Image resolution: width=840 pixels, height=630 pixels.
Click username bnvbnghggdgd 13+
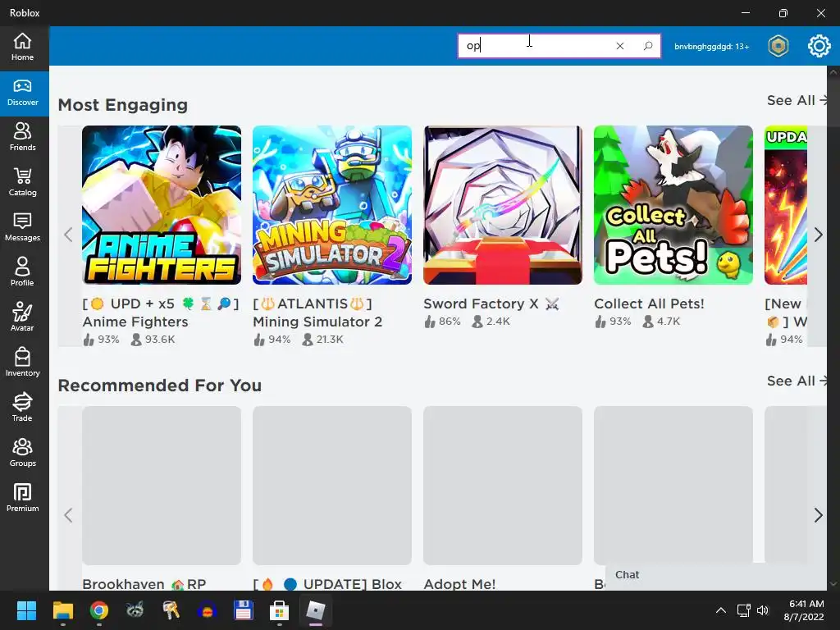(x=711, y=47)
